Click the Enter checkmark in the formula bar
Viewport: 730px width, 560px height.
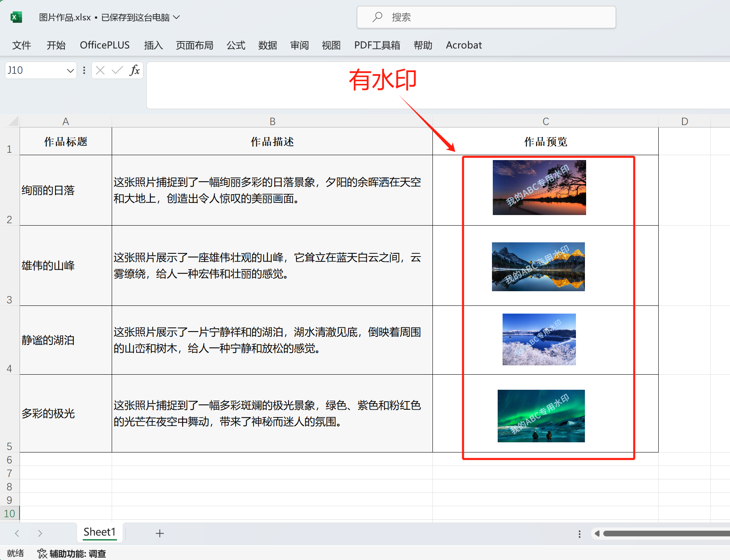117,70
